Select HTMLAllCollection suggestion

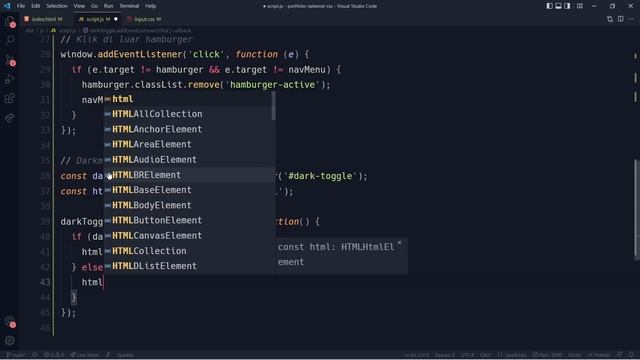189,114
